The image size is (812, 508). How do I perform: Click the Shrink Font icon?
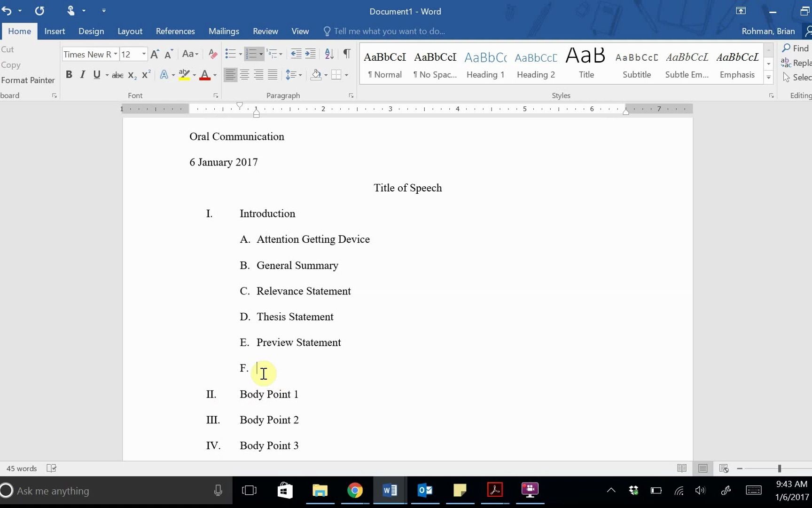coord(169,54)
